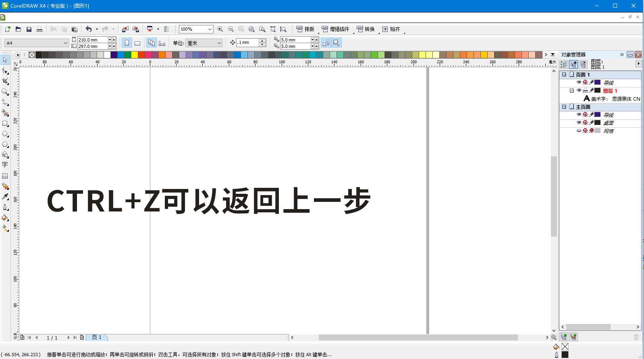The height and width of the screenshot is (359, 644).
Task: Hide the 桌面 layer via its eye icon
Action: 579,122
